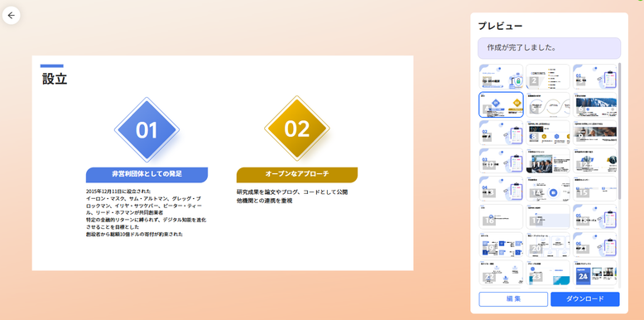This screenshot has height=320, width=644.
Task: Open slide 1 thumbnail in preview
Action: click(x=501, y=77)
